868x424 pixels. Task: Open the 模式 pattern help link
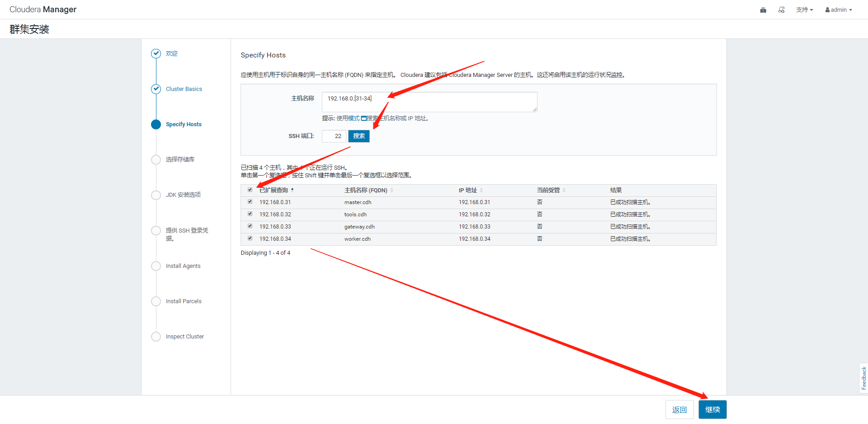pyautogui.click(x=354, y=119)
